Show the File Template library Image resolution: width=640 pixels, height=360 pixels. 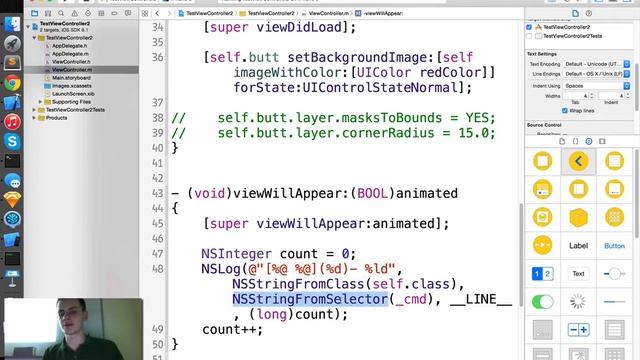562,141
